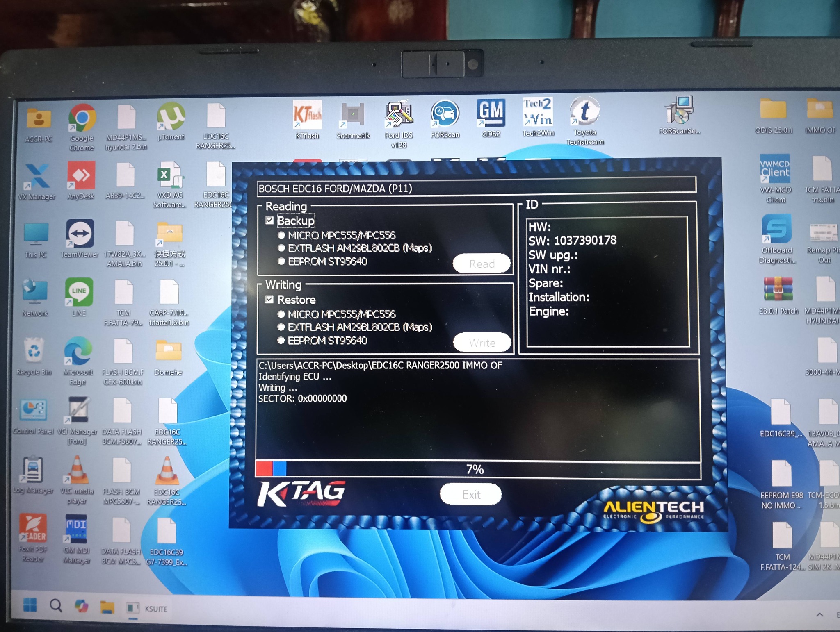This screenshot has width=840, height=632.
Task: Select the Reading EXTFLASH AM29BL802CB (Maps) option
Action: (x=281, y=248)
